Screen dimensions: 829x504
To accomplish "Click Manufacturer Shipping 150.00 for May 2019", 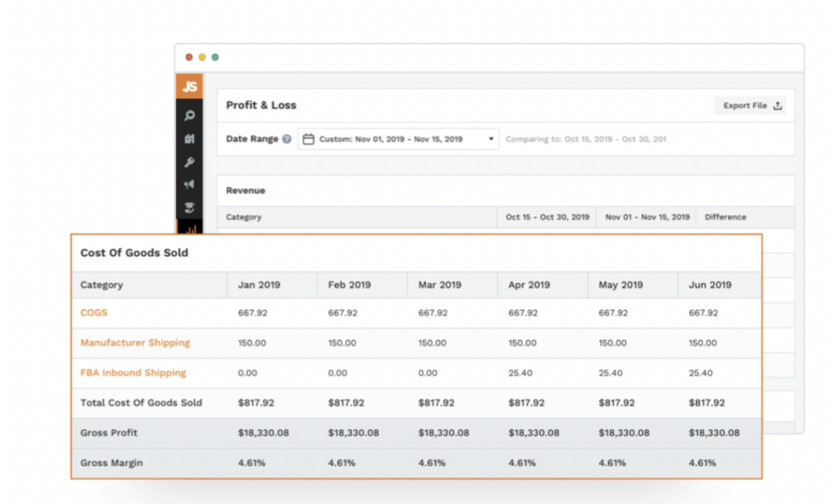I will coord(612,343).
